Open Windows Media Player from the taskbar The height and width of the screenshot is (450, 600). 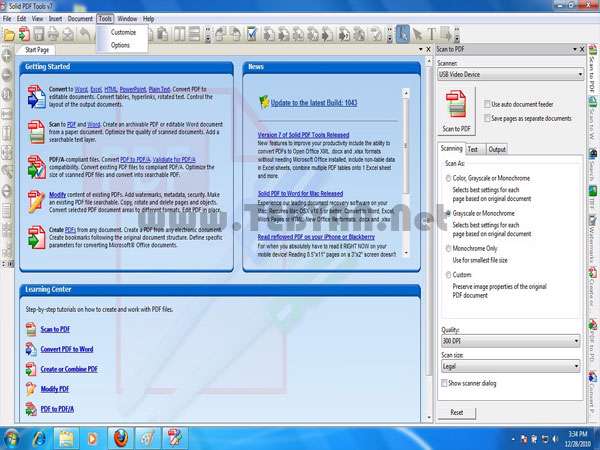(93, 438)
